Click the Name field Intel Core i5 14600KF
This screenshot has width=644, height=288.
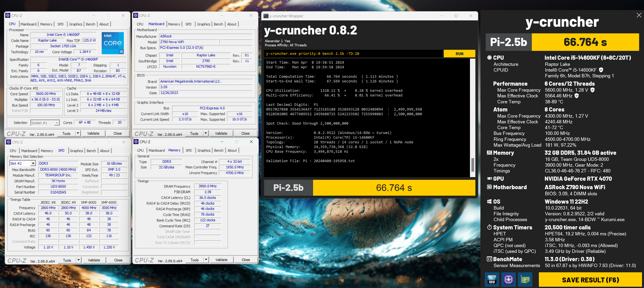click(x=63, y=35)
